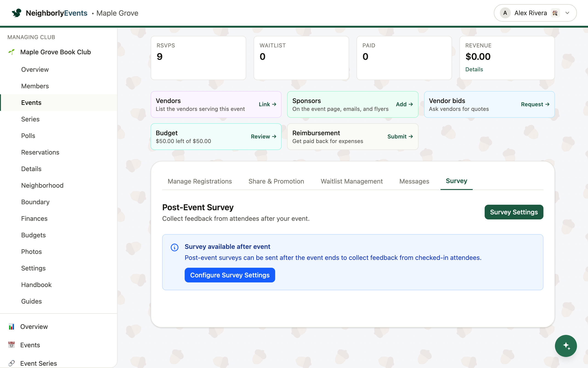Viewport: 588px width, 368px height.
Task: Click the NeighborlyEvents squirrel logo
Action: point(17,13)
